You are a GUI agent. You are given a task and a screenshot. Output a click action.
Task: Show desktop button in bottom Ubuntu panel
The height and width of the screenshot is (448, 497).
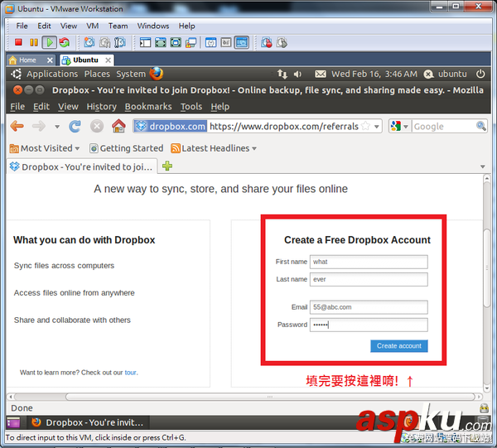click(x=13, y=422)
